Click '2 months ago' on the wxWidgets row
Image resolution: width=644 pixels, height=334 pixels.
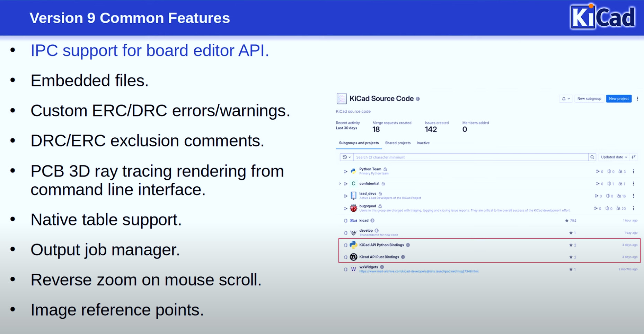[628, 269]
